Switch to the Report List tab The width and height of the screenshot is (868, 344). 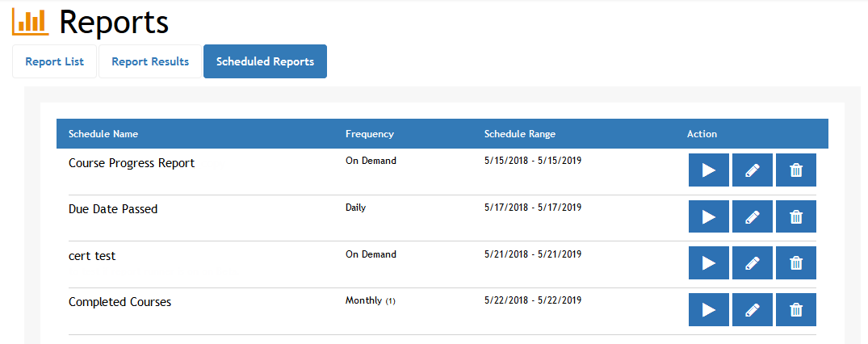pyautogui.click(x=54, y=61)
